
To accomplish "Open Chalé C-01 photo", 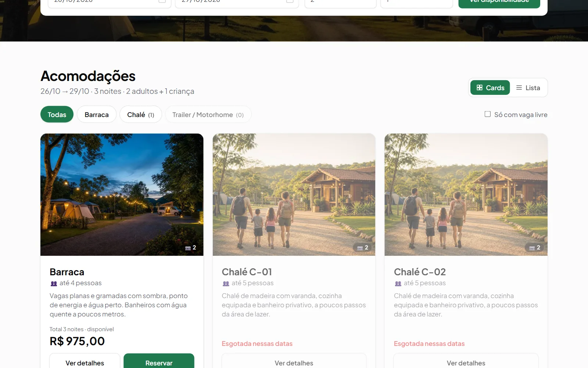I will click(x=294, y=194).
